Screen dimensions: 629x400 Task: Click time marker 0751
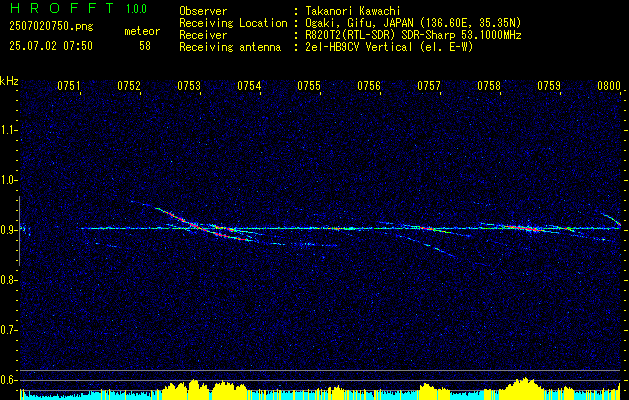point(69,86)
